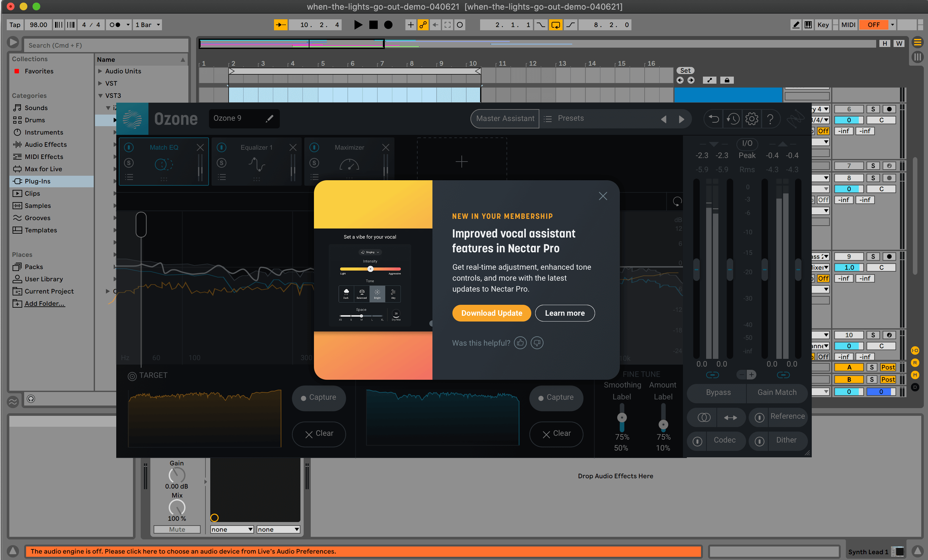
Task: Select the Audio Effects category
Action: pyautogui.click(x=46, y=145)
